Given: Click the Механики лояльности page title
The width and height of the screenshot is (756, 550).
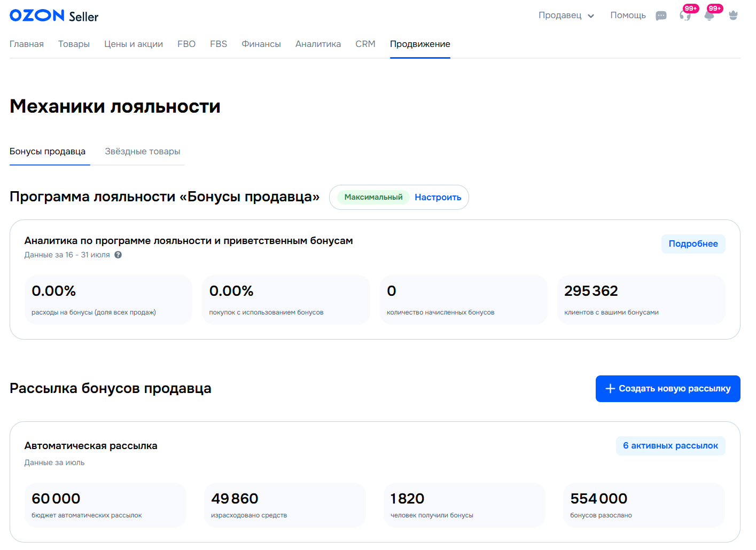Looking at the screenshot, I should (x=115, y=106).
